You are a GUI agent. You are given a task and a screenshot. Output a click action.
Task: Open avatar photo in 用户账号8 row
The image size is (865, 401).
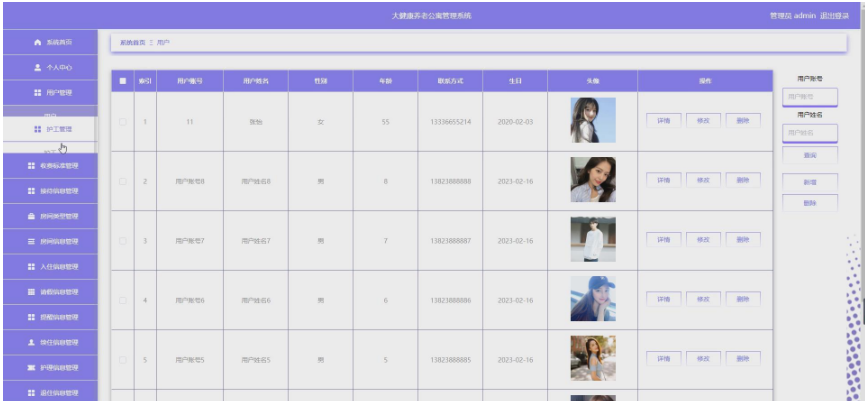593,180
